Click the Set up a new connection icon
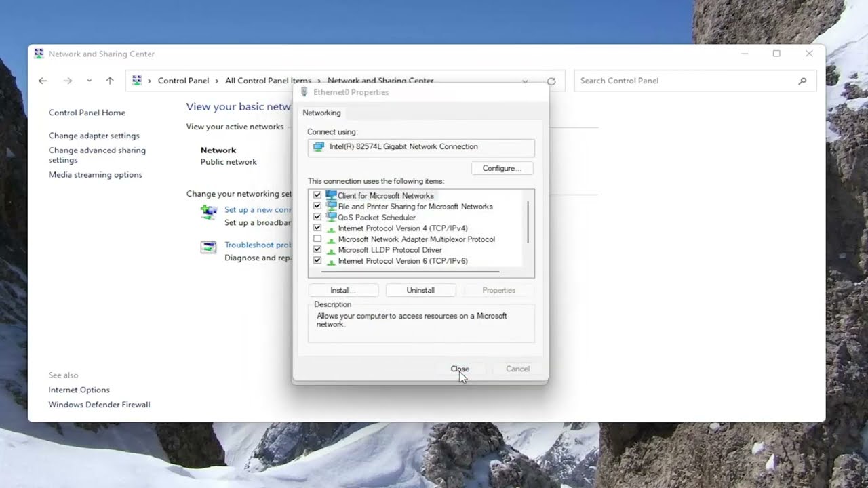The width and height of the screenshot is (868, 488). (209, 212)
